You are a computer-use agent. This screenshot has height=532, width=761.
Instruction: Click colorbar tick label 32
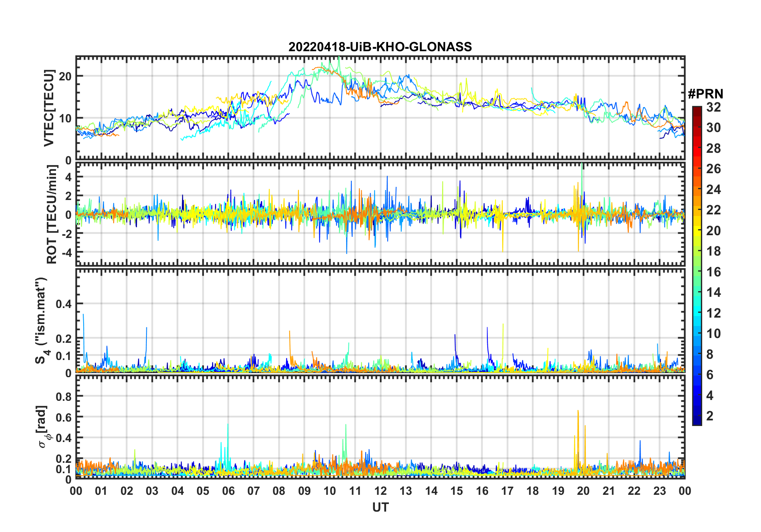pyautogui.click(x=713, y=107)
